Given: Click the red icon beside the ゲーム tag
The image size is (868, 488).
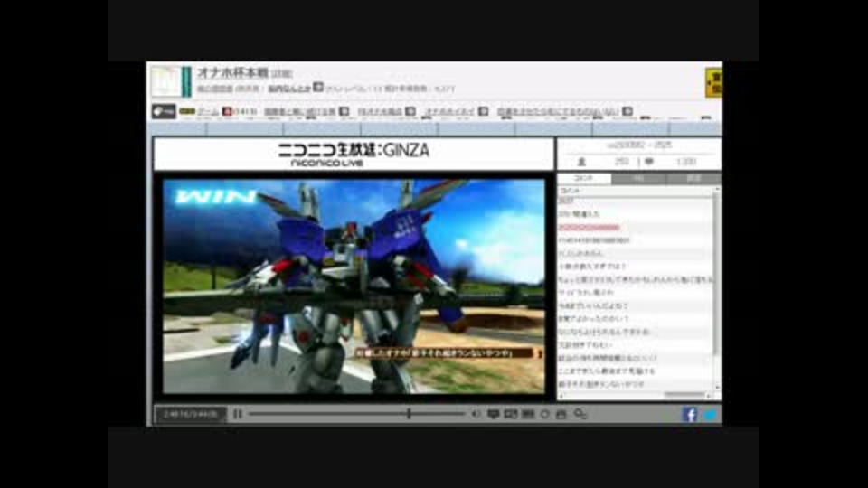Looking at the screenshot, I should [227, 111].
